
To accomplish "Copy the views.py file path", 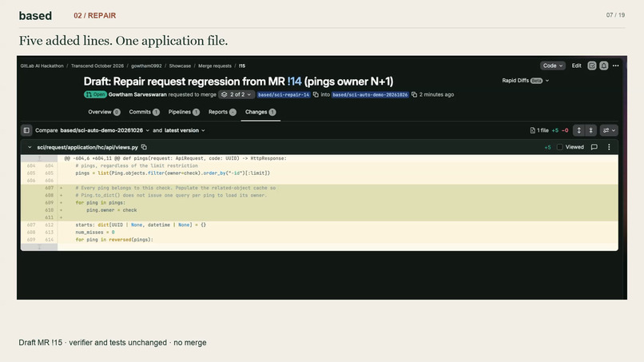I will click(144, 147).
